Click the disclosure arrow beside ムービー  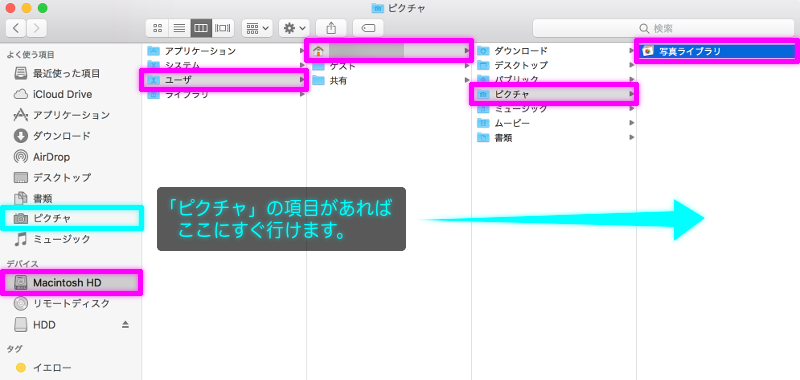[632, 123]
